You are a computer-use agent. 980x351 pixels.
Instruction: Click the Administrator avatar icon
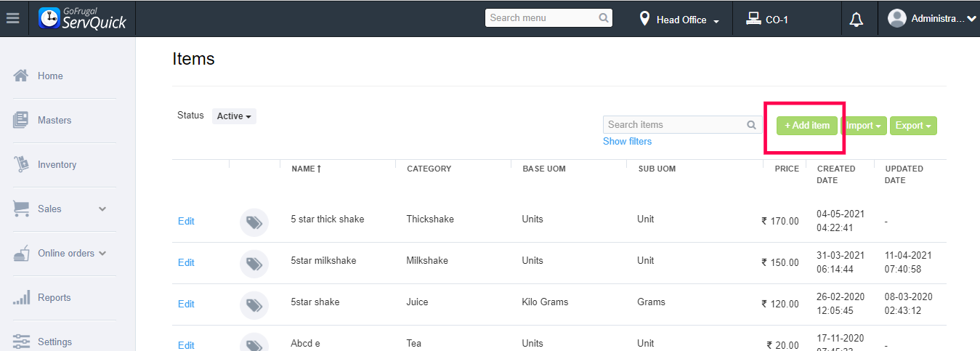(x=897, y=19)
